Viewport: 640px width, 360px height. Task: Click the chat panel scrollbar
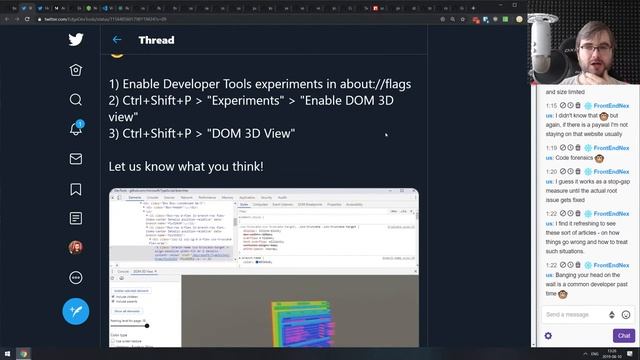tap(533, 216)
